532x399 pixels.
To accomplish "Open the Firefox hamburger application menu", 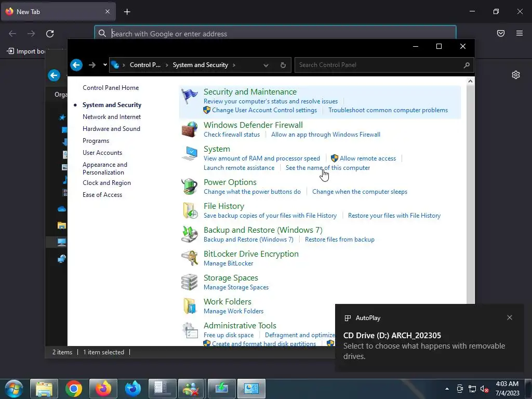I will [x=520, y=33].
